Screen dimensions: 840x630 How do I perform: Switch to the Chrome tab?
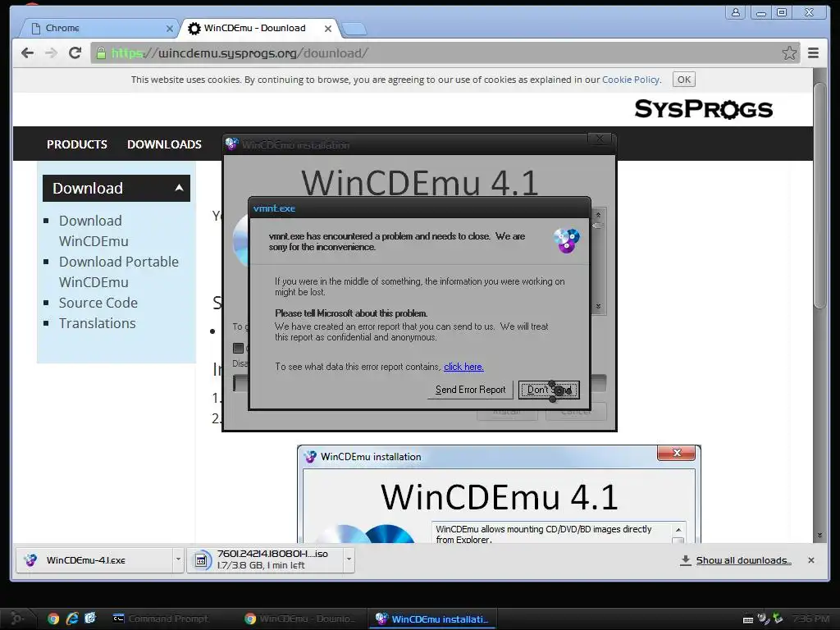point(99,28)
